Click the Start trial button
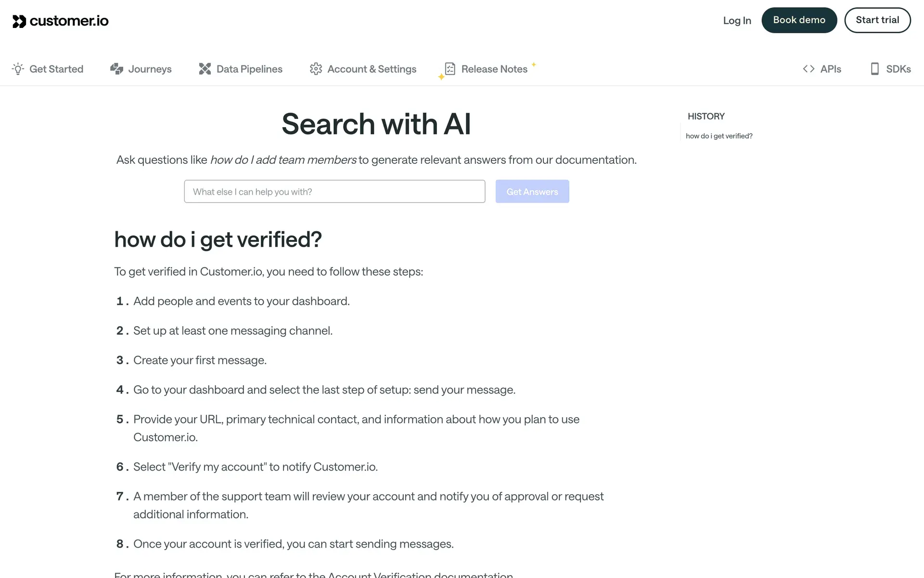Screen dimensions: 924x578 [877, 20]
